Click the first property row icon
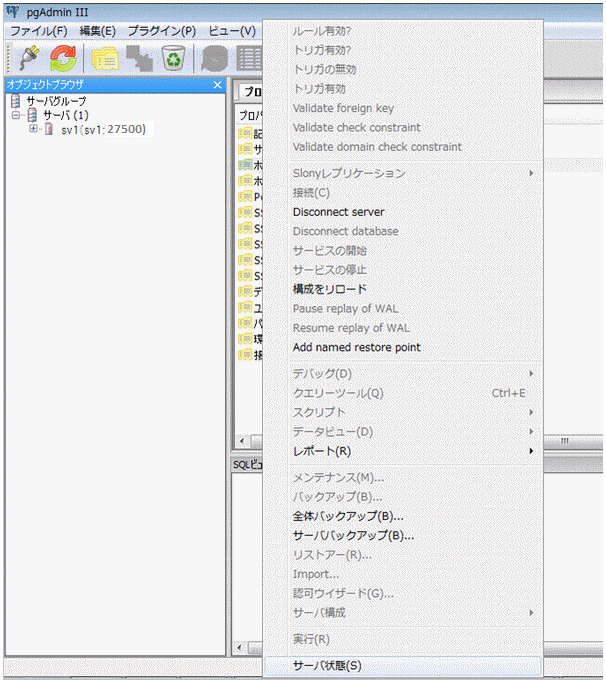 (245, 133)
